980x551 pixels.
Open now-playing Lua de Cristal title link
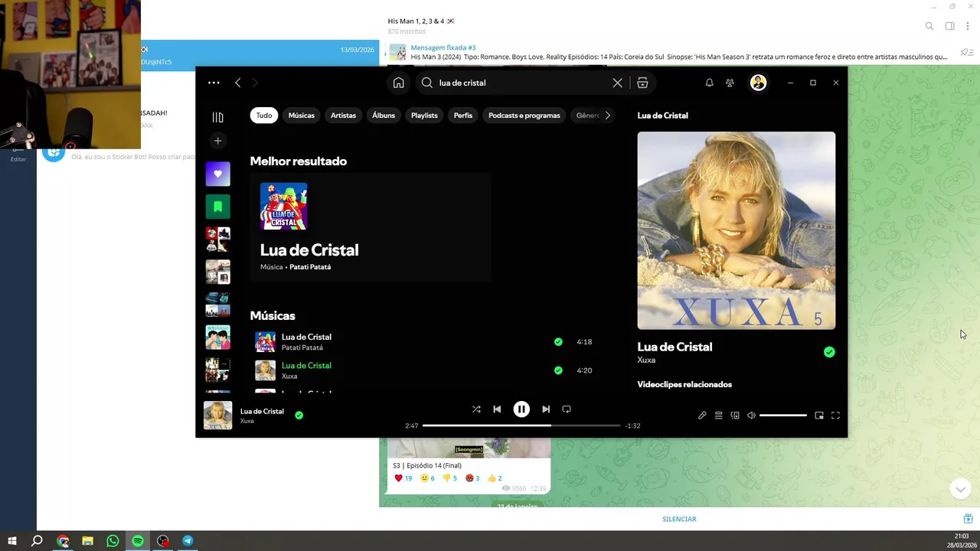pyautogui.click(x=262, y=412)
